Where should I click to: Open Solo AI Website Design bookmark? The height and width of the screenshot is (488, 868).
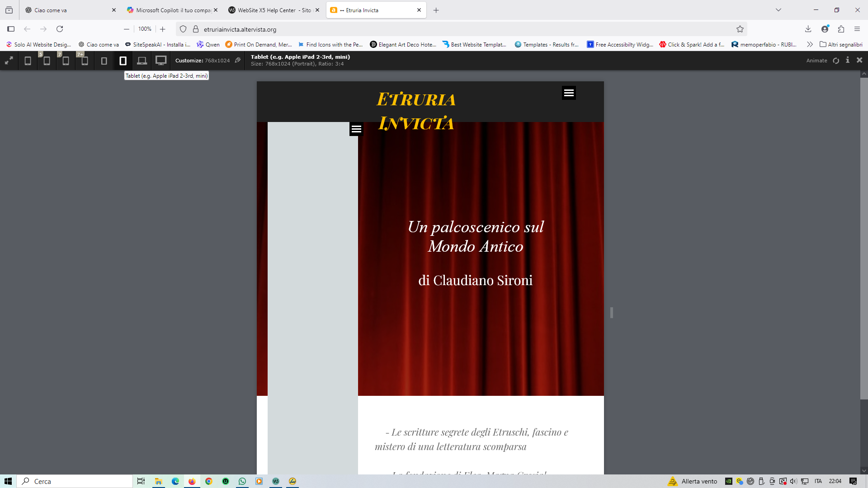click(x=38, y=44)
